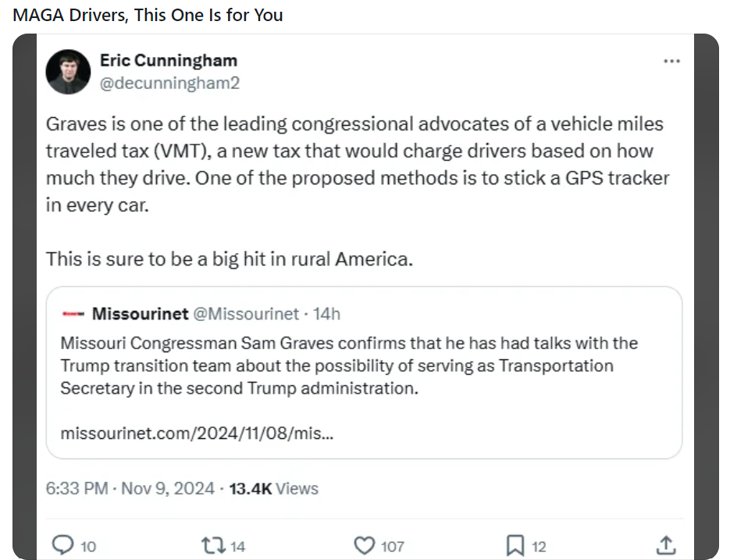Viewport: 730px width, 560px height.
Task: Like the tweet with the heart icon
Action: pos(365,545)
